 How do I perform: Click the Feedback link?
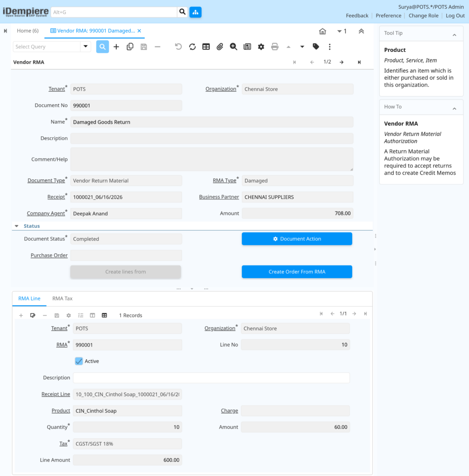click(x=357, y=15)
